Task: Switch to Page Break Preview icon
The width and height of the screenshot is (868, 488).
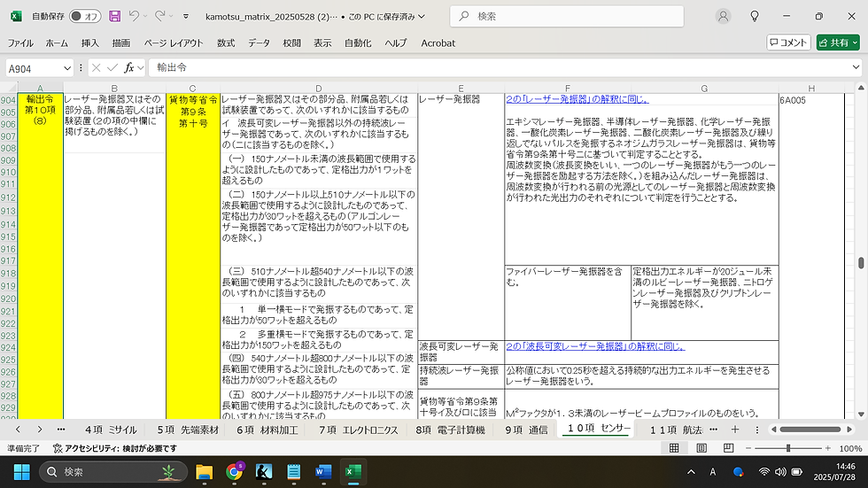Action: pos(728,448)
